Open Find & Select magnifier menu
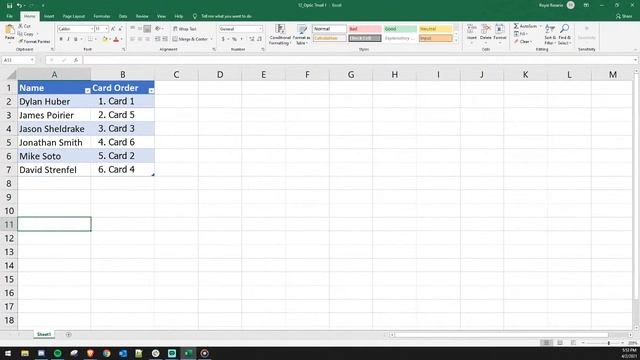 click(564, 34)
